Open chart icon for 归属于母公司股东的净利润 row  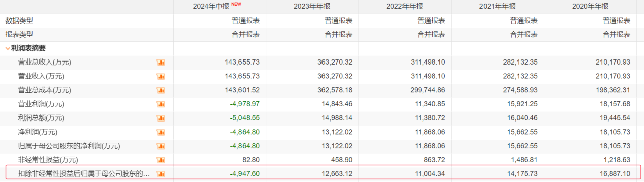pyautogui.click(x=161, y=146)
